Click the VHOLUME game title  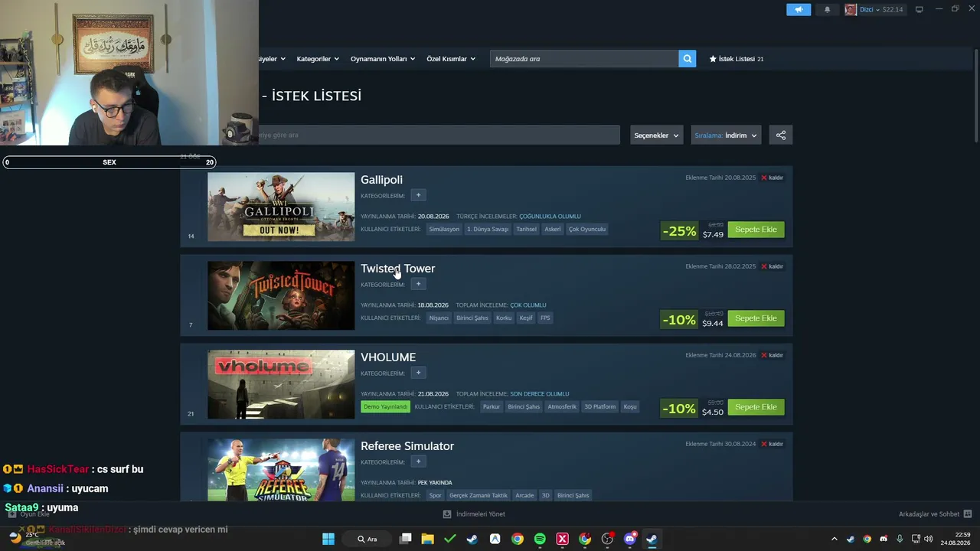point(388,357)
